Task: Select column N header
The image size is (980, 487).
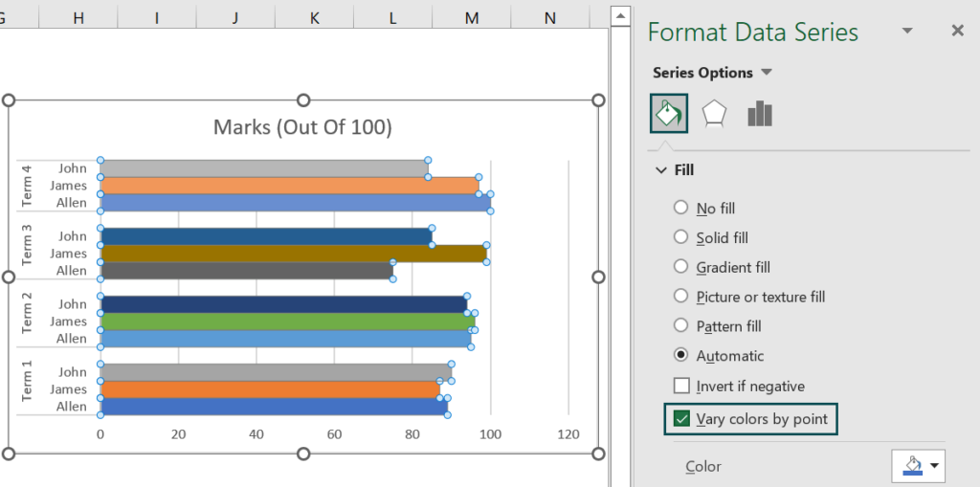Action: point(550,18)
